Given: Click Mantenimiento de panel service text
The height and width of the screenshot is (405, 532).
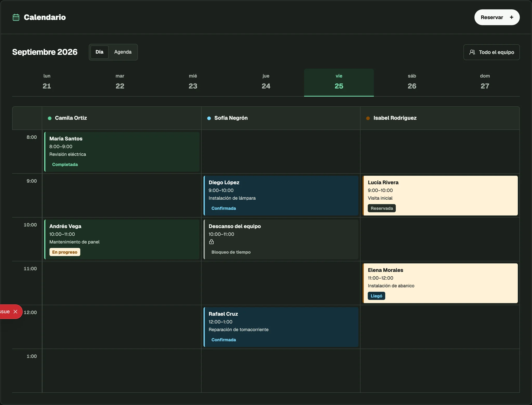Looking at the screenshot, I should [74, 242].
